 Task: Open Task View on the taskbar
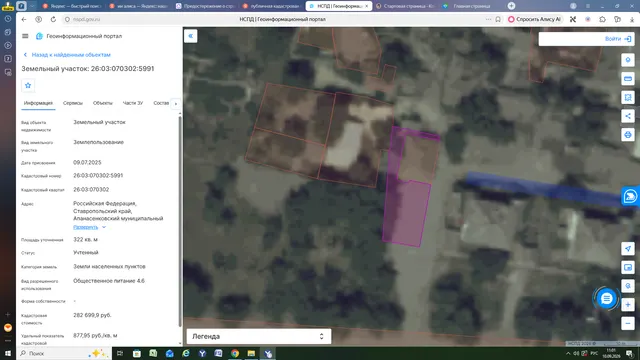[x=120, y=353]
